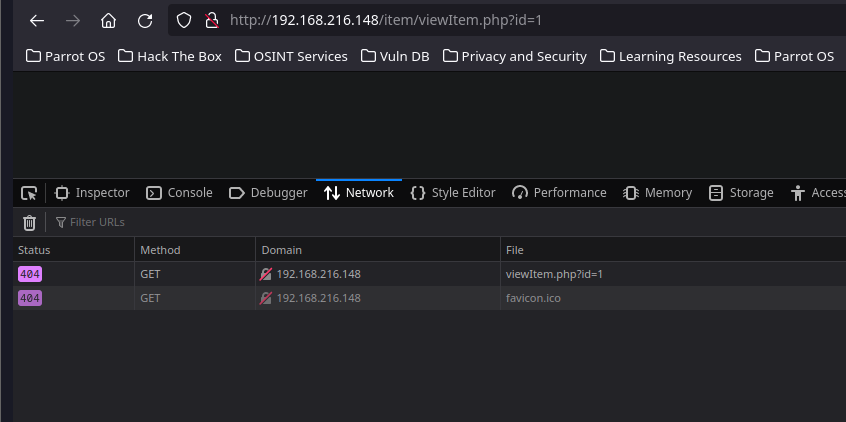This screenshot has height=422, width=846.
Task: Expand the OSINT Services bookmark folder
Action: click(x=291, y=56)
